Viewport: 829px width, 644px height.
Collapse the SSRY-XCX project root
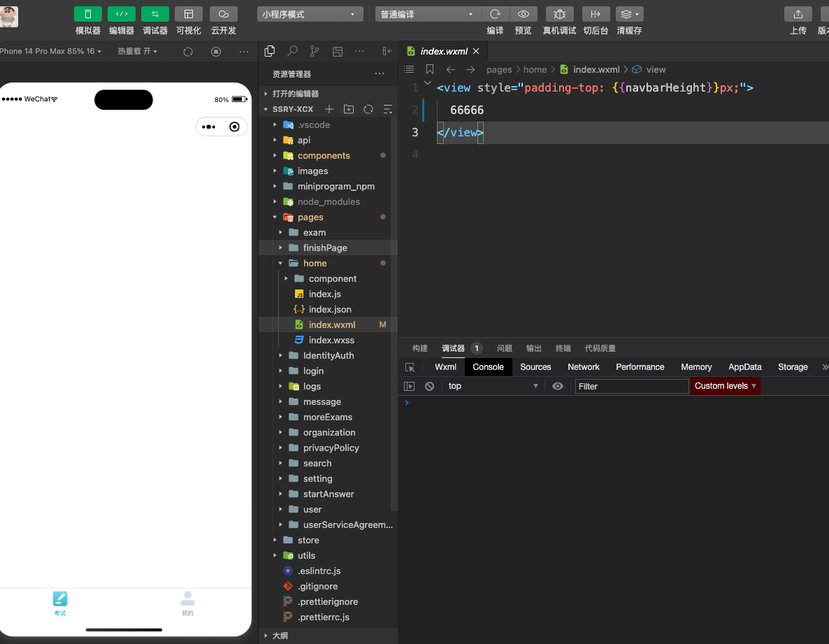tap(292, 109)
